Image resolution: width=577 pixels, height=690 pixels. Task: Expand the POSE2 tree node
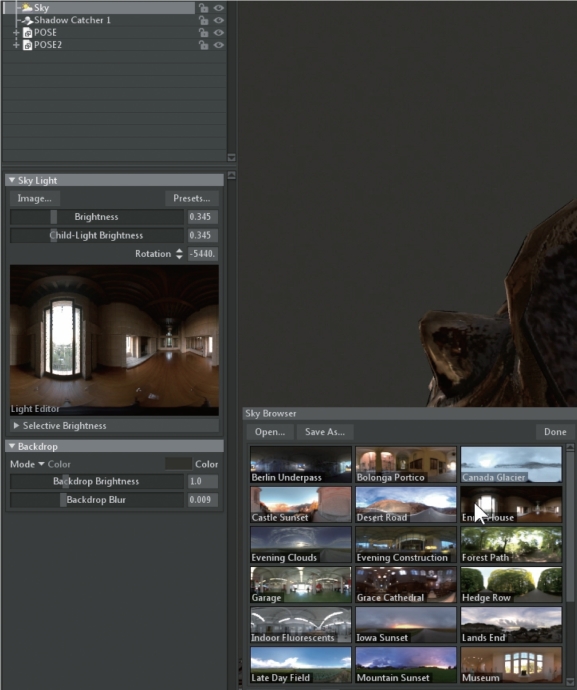point(16,45)
